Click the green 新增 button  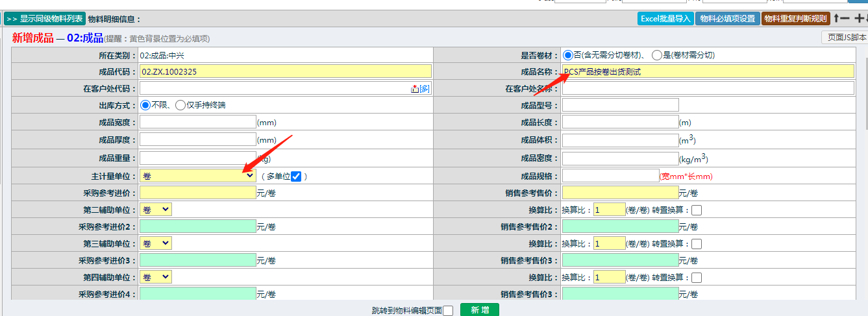(x=480, y=310)
